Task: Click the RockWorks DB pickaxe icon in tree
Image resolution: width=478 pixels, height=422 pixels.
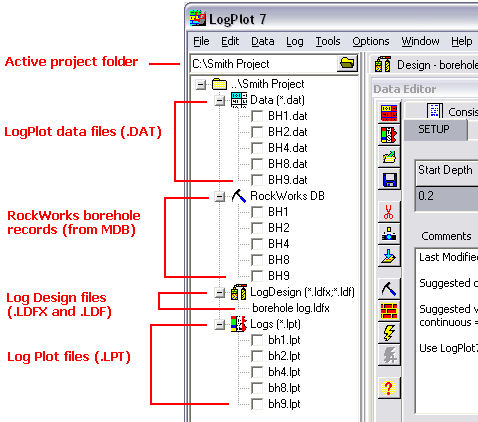Action: pos(239,196)
